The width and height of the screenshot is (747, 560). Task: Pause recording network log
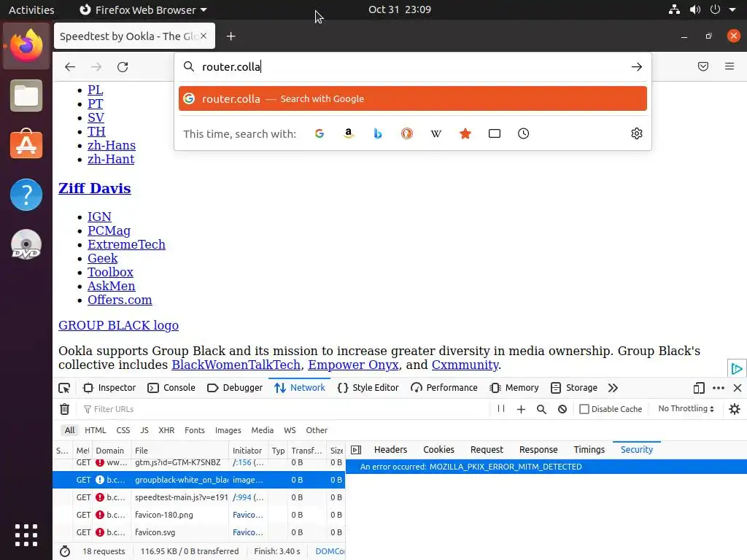(x=500, y=408)
